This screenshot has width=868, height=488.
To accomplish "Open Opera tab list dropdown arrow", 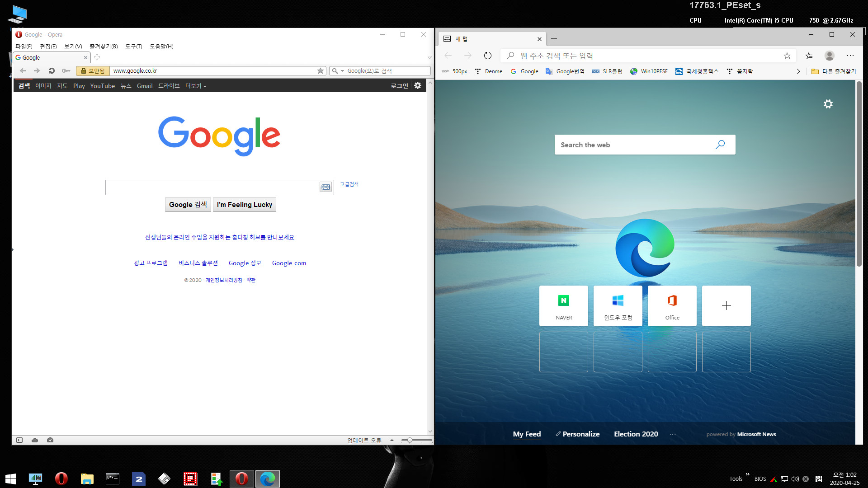I will pyautogui.click(x=429, y=57).
